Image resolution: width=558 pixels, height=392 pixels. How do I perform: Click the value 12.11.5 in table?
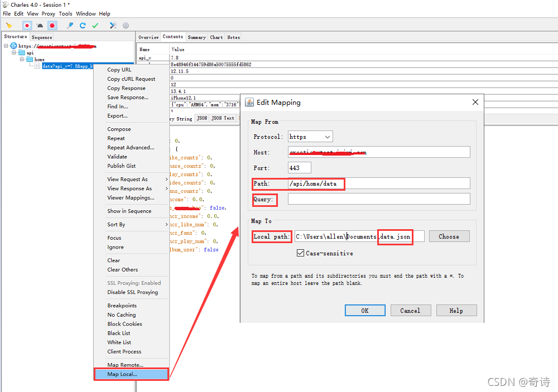180,71
